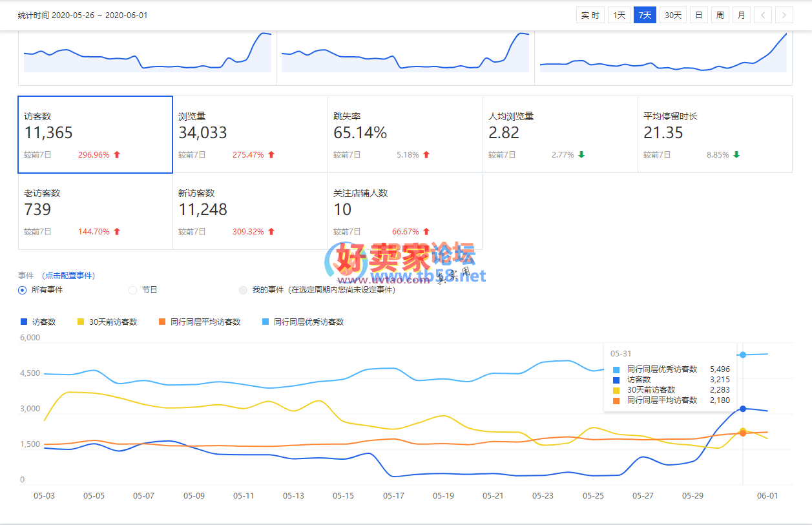Choose the 月 granularity button

(741, 15)
